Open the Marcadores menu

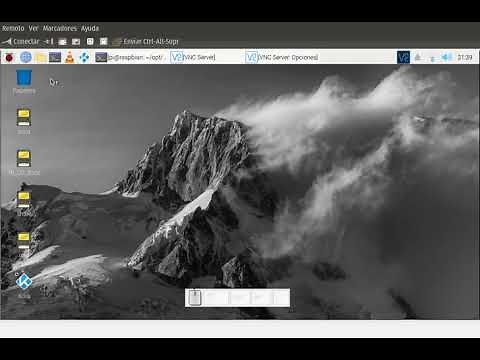point(60,28)
